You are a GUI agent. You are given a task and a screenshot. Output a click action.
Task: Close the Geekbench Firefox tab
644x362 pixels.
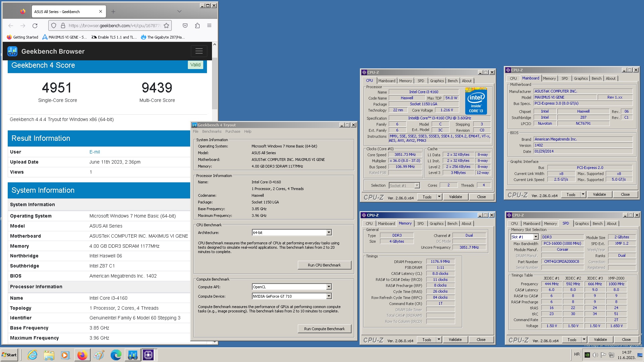coord(101,11)
